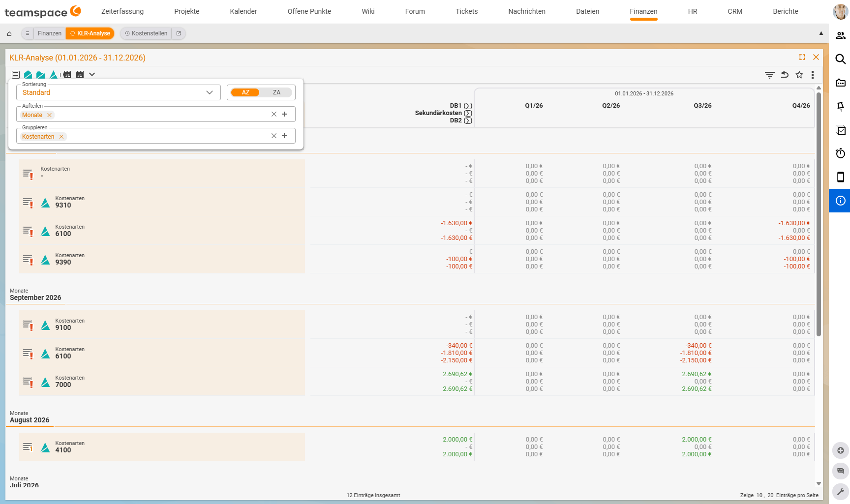
Task: Open the Sortierung Standard dropdown
Action: point(119,92)
